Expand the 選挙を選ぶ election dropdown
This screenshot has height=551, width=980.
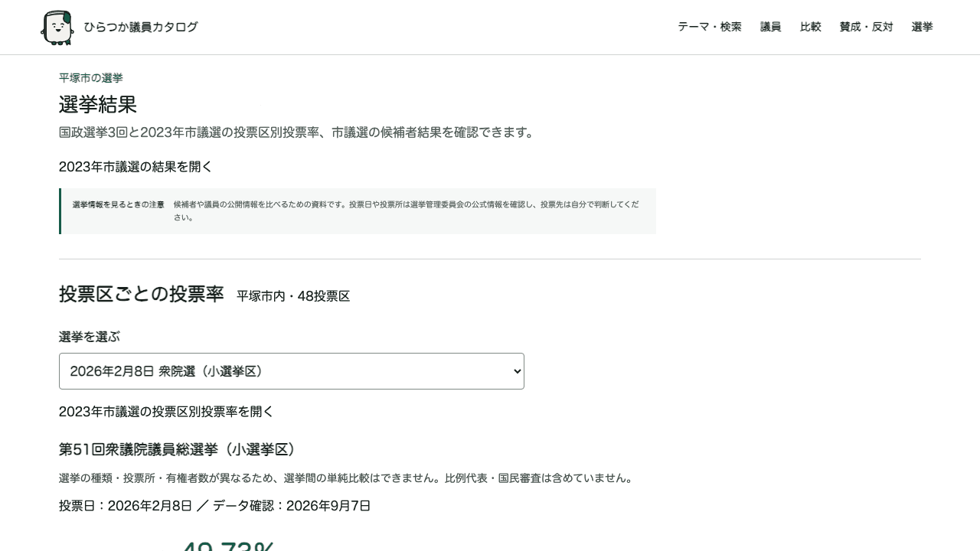click(x=292, y=371)
